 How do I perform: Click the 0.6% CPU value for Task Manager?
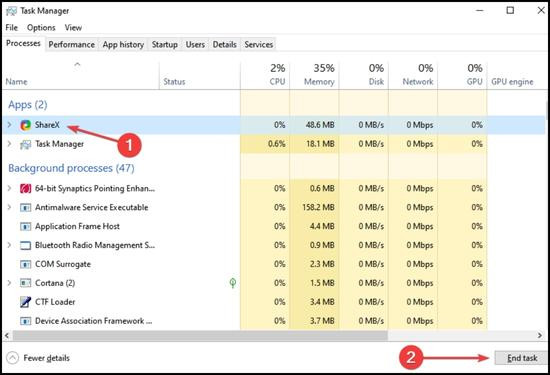coord(277,144)
